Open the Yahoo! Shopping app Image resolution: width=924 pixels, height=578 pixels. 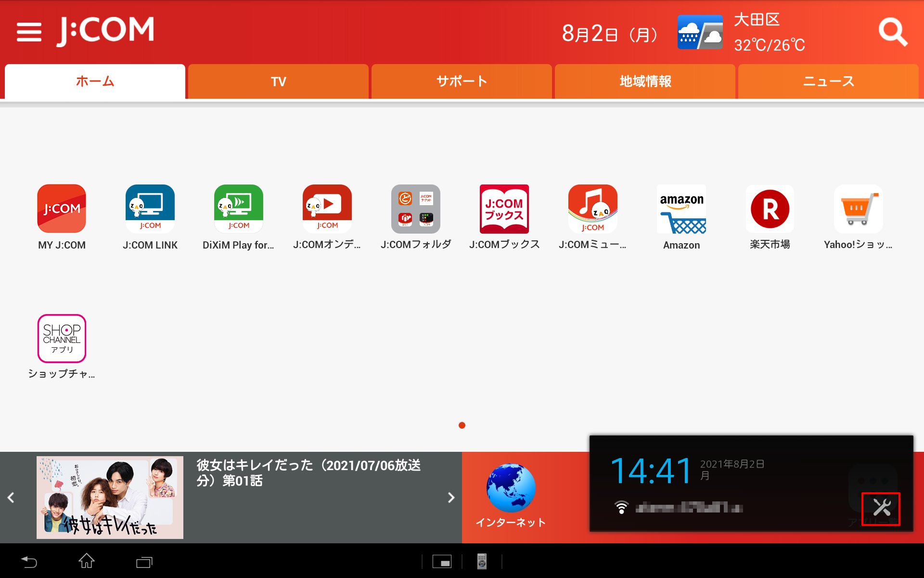point(859,209)
